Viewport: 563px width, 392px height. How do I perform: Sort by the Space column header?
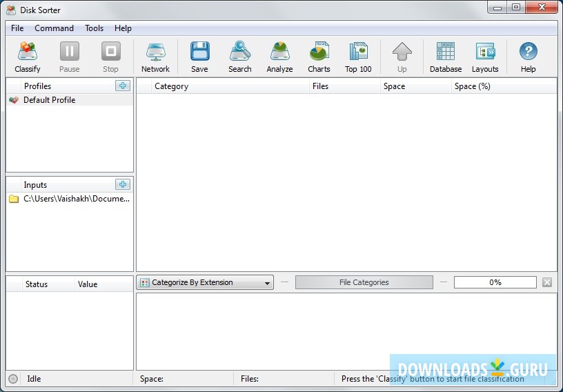(x=416, y=86)
